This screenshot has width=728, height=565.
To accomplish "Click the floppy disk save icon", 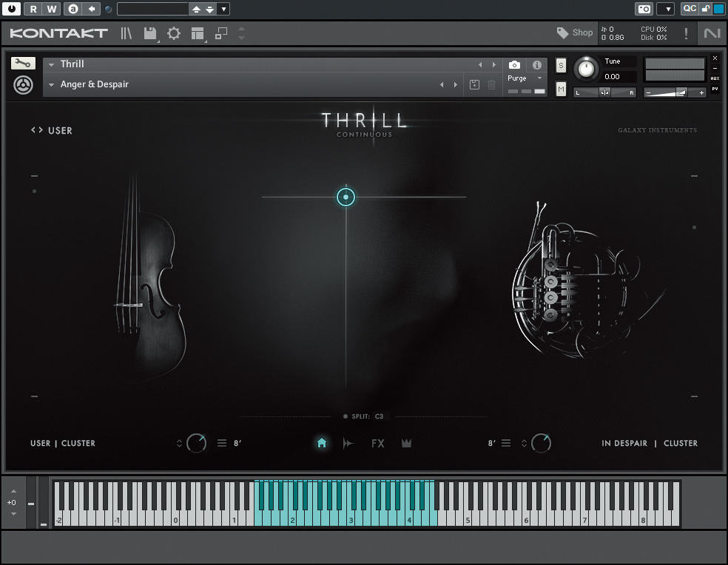I will [150, 33].
